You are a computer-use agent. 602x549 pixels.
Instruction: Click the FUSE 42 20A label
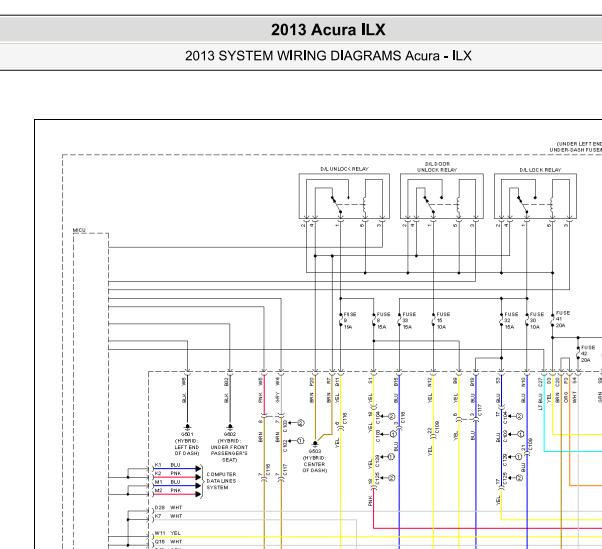coord(587,354)
